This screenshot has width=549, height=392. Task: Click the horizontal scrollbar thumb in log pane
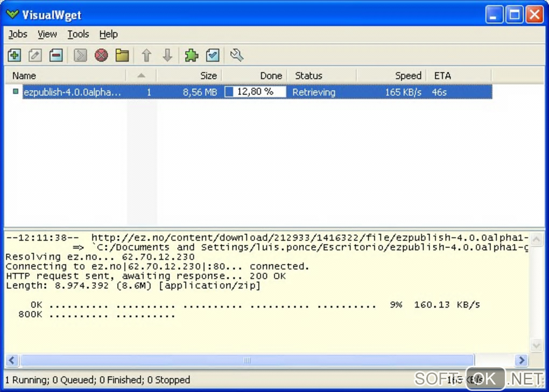(x=247, y=360)
